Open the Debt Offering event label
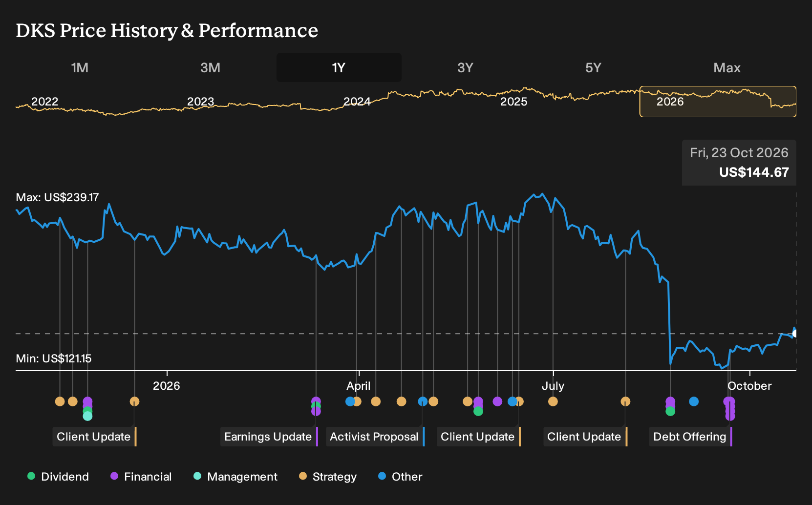 coord(691,437)
